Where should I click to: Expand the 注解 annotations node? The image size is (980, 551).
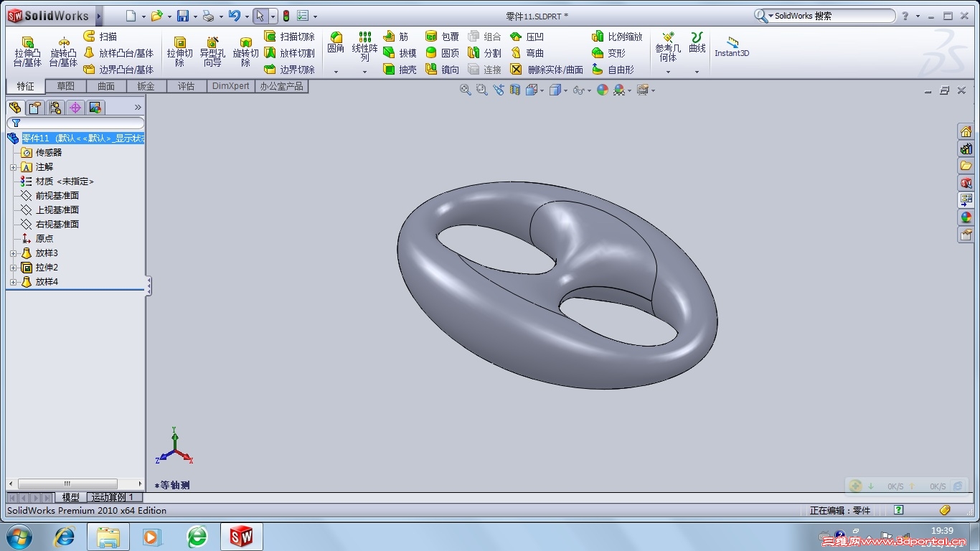[x=13, y=167]
